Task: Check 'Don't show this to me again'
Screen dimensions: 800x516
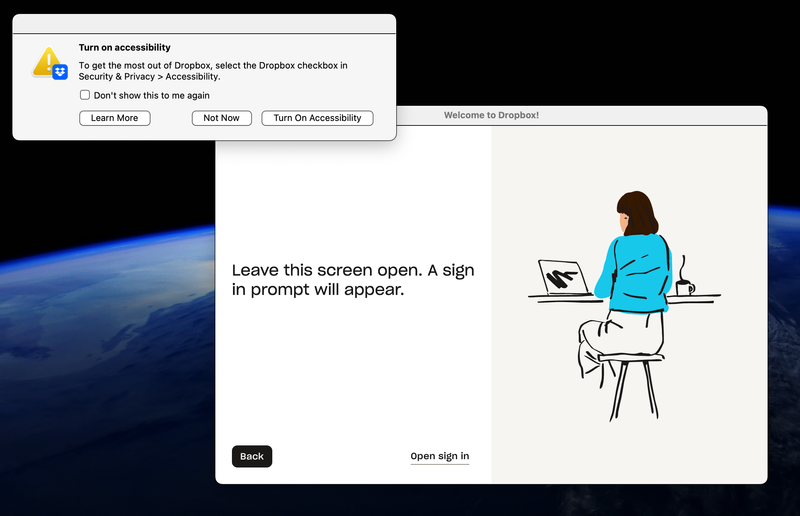Action: point(85,95)
